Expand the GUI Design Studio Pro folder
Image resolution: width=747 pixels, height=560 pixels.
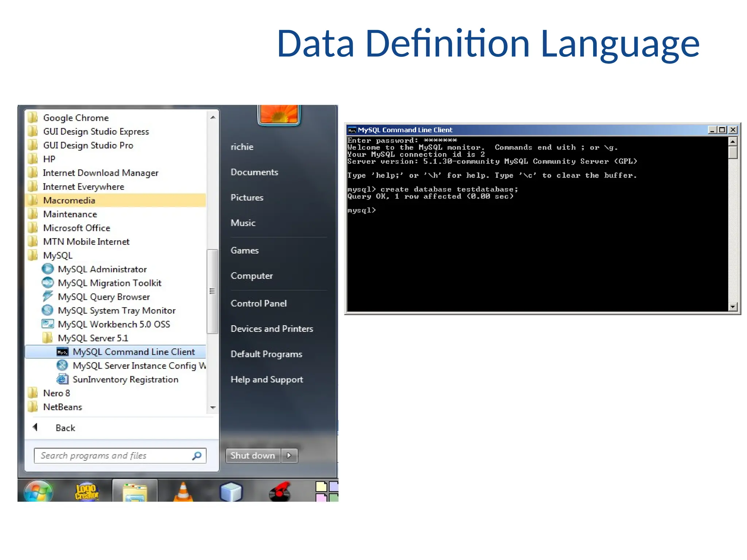[x=80, y=145]
